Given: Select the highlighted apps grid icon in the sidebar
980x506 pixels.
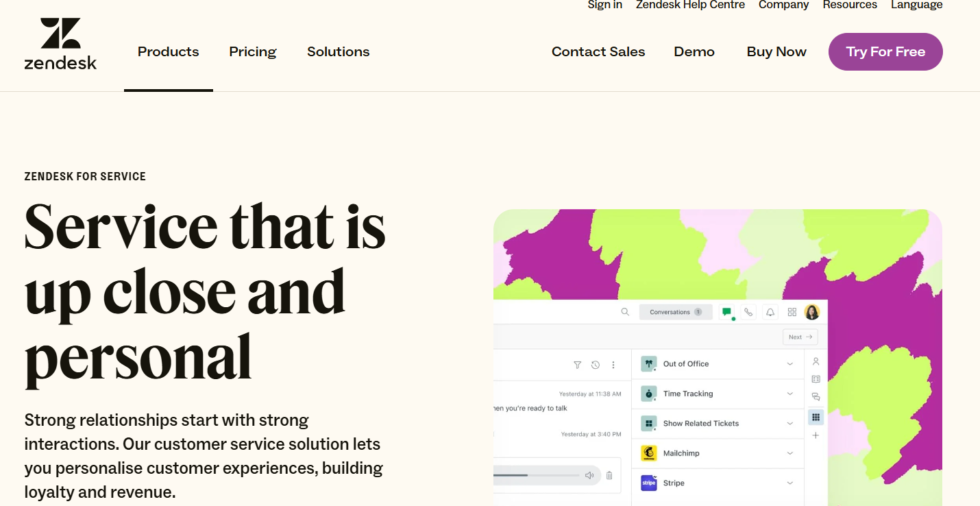Looking at the screenshot, I should [x=816, y=416].
